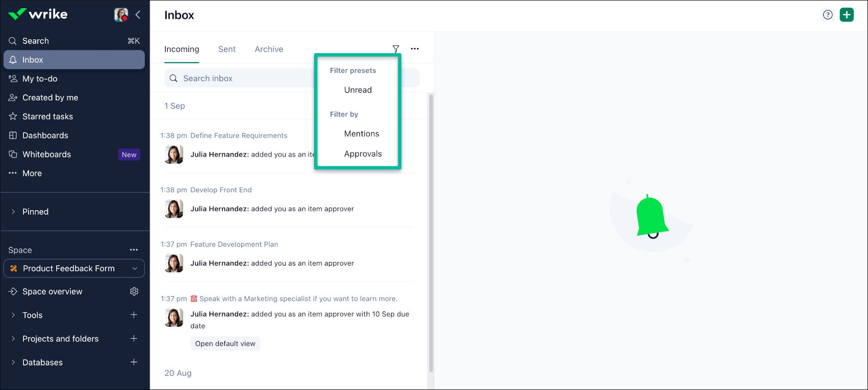The image size is (868, 390).
Task: Click the plus next to Tools
Action: (134, 315)
